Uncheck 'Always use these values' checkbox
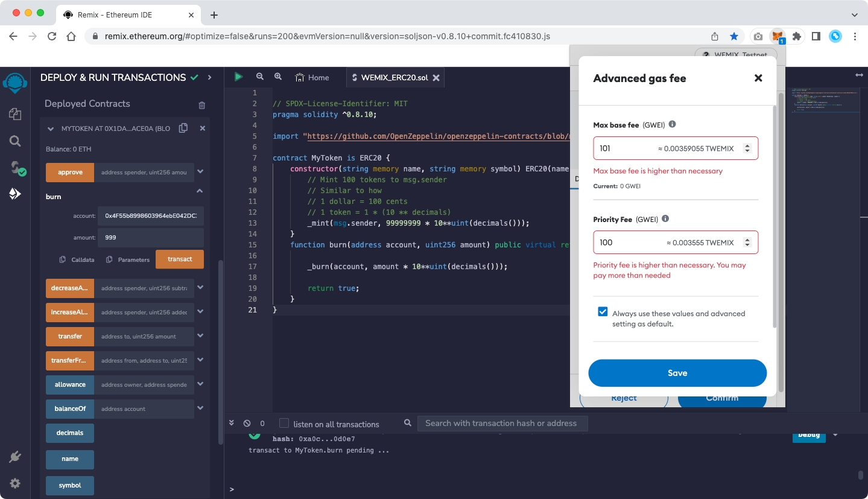868x499 pixels. click(x=603, y=312)
